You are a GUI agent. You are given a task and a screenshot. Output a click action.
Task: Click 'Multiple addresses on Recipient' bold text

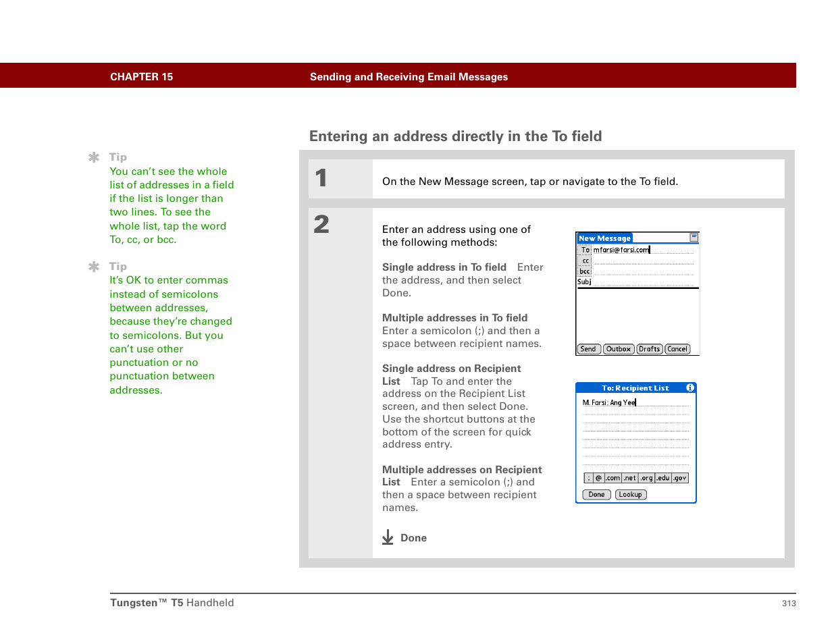462,470
